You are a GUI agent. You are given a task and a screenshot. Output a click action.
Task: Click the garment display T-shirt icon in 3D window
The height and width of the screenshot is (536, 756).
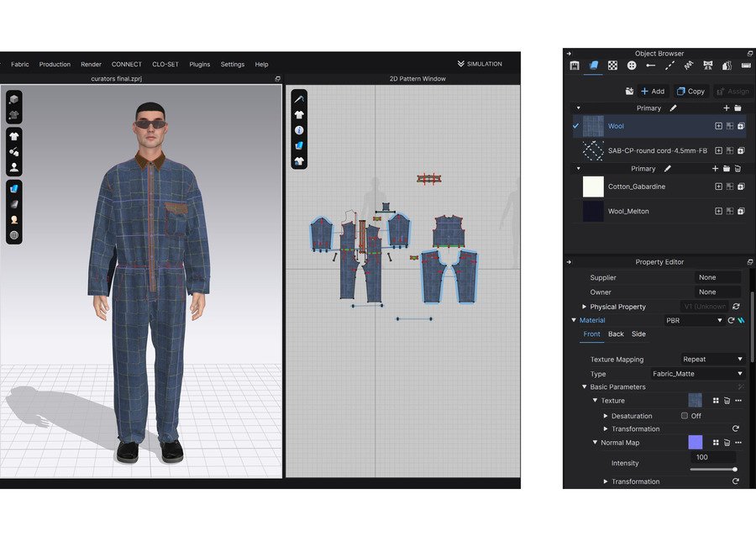pyautogui.click(x=14, y=136)
